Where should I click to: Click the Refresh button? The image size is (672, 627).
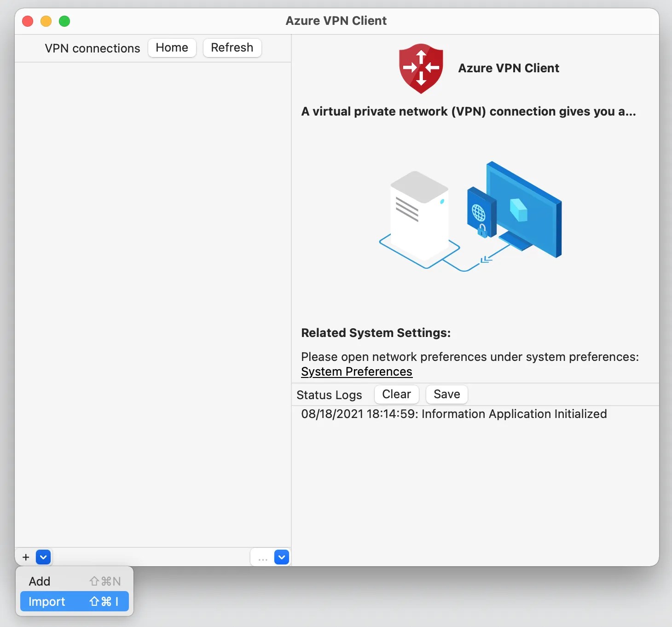232,48
